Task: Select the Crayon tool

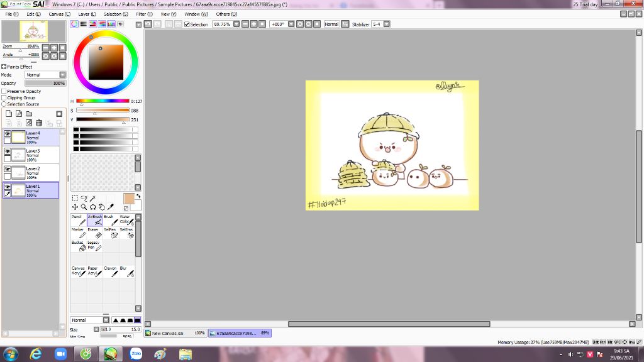Action: click(x=111, y=271)
